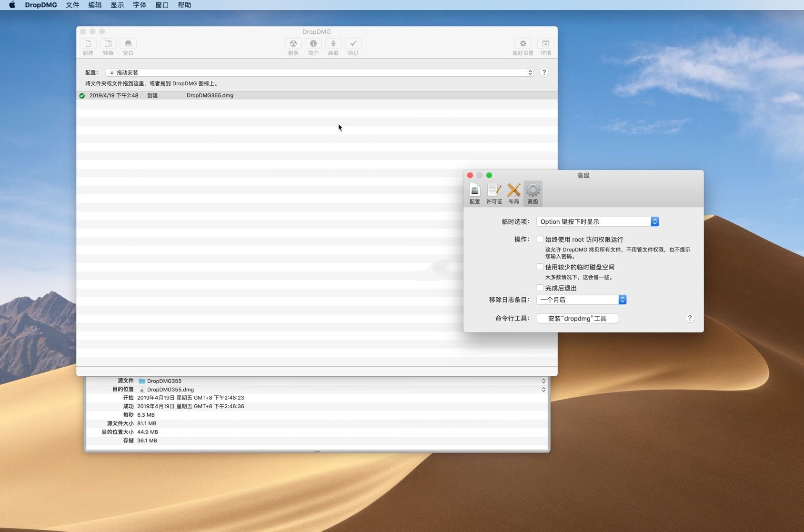Image resolution: width=804 pixels, height=532 pixels.
Task: Open the 帮助 menu
Action: click(184, 5)
